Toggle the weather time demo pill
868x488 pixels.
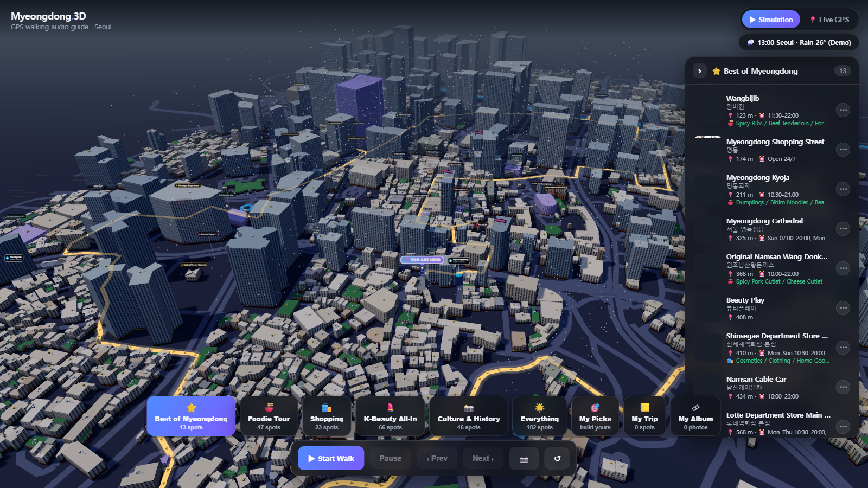799,42
